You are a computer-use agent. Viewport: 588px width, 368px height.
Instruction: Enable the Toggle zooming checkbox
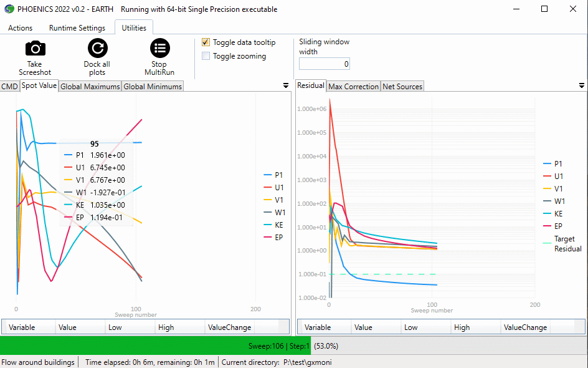point(206,56)
